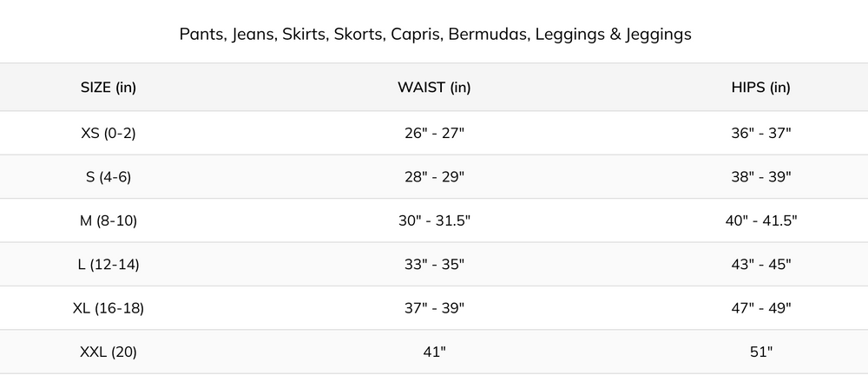Click waist value 26" - 27"
Screen dimensions: 868x375
click(434, 133)
